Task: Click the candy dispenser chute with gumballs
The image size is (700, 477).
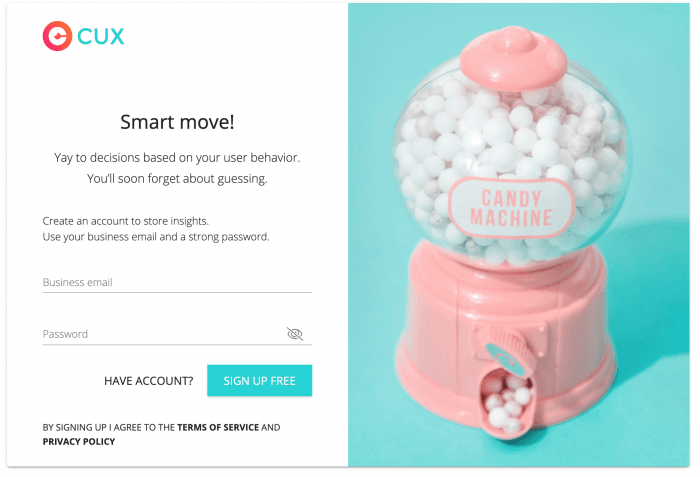Action: click(506, 402)
